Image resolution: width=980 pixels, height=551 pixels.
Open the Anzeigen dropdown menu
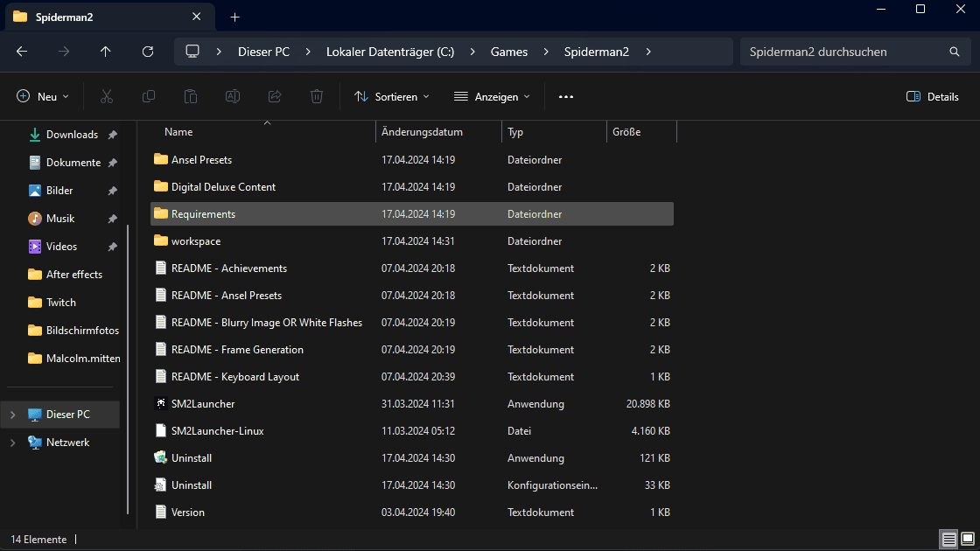click(492, 96)
